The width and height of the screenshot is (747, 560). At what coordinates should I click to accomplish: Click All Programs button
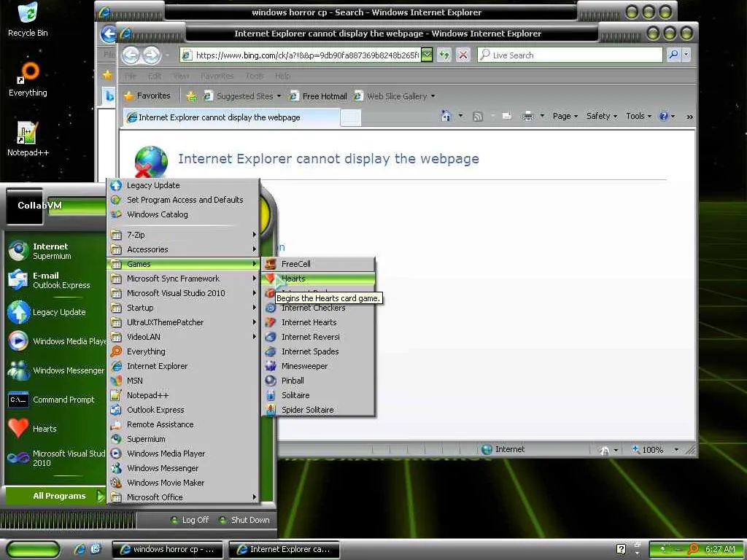(x=56, y=496)
